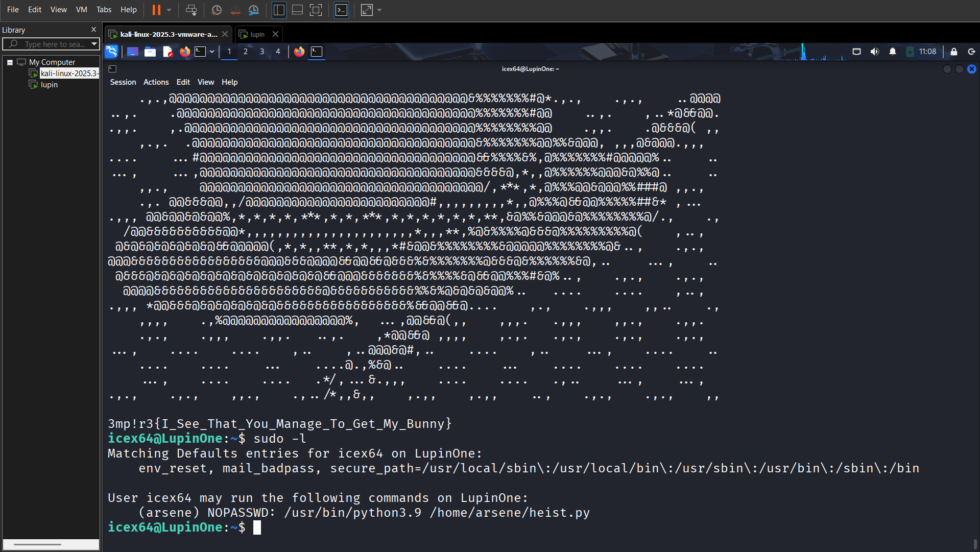Open the snapshot manager wrench icon
This screenshot has width=980, height=552.
click(x=253, y=10)
